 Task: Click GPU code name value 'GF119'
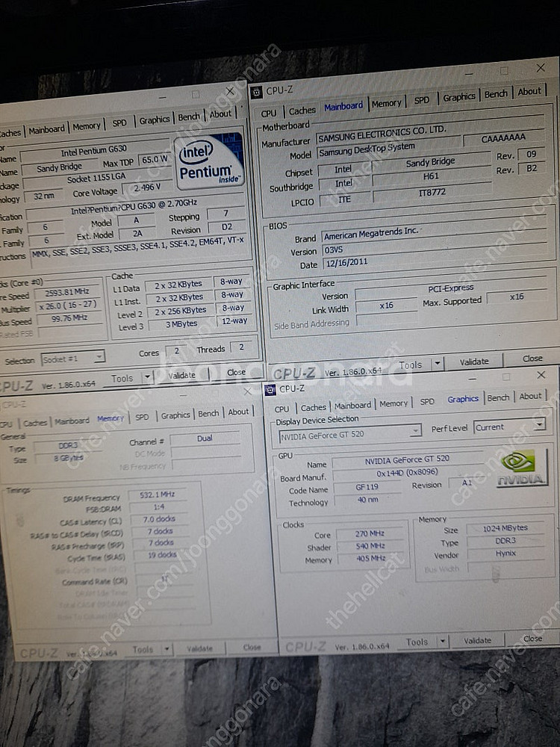pyautogui.click(x=367, y=487)
